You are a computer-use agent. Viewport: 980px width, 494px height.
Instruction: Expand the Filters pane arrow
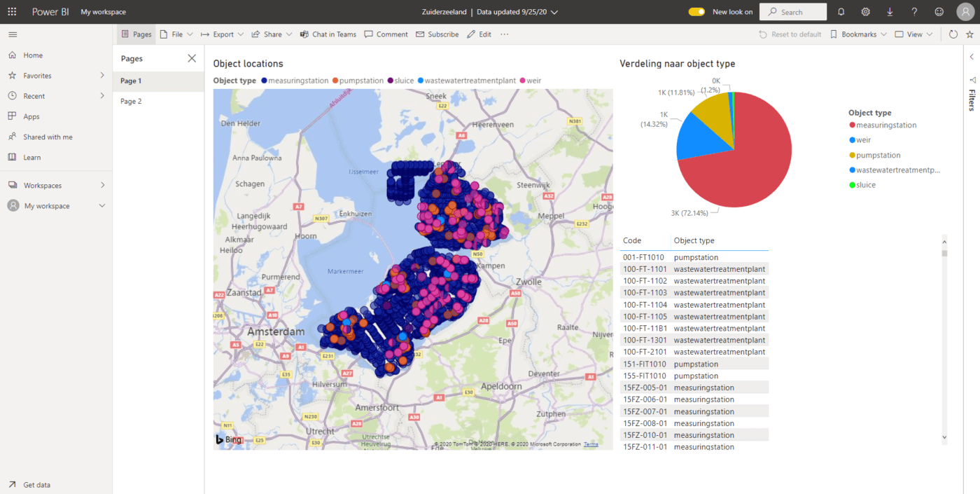click(x=972, y=57)
